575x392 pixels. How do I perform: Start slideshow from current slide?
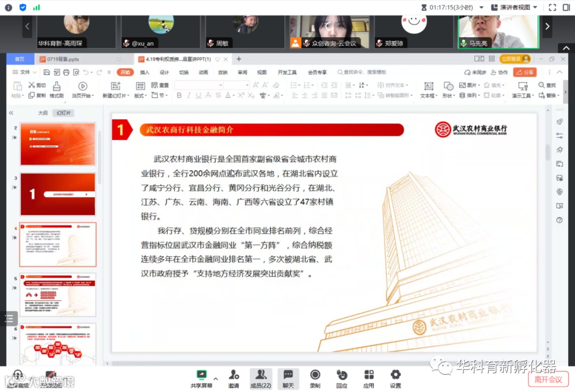[x=83, y=90]
